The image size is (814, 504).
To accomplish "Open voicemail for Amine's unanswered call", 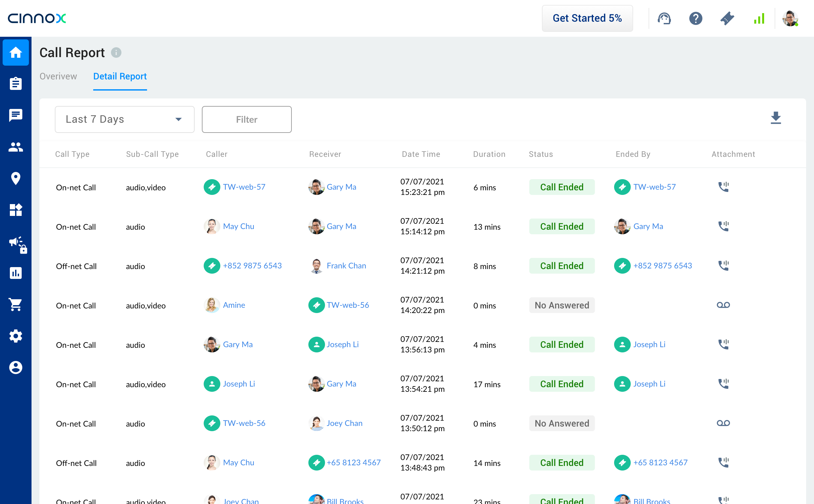I will pos(723,305).
